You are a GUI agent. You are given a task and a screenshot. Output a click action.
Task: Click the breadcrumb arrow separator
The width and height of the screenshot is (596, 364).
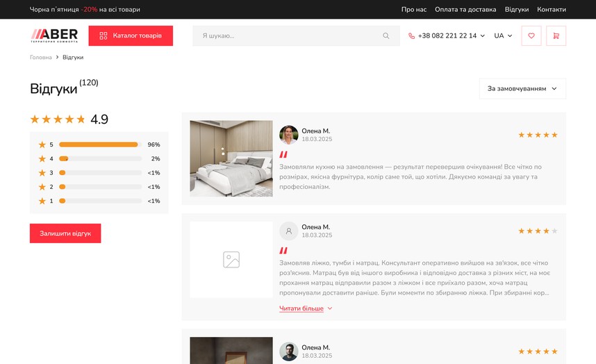click(58, 58)
